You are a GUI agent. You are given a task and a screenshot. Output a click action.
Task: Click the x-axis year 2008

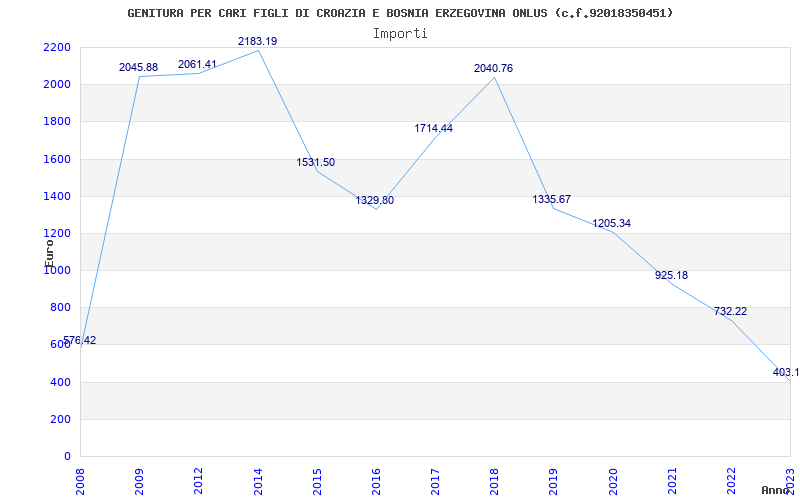point(80,481)
